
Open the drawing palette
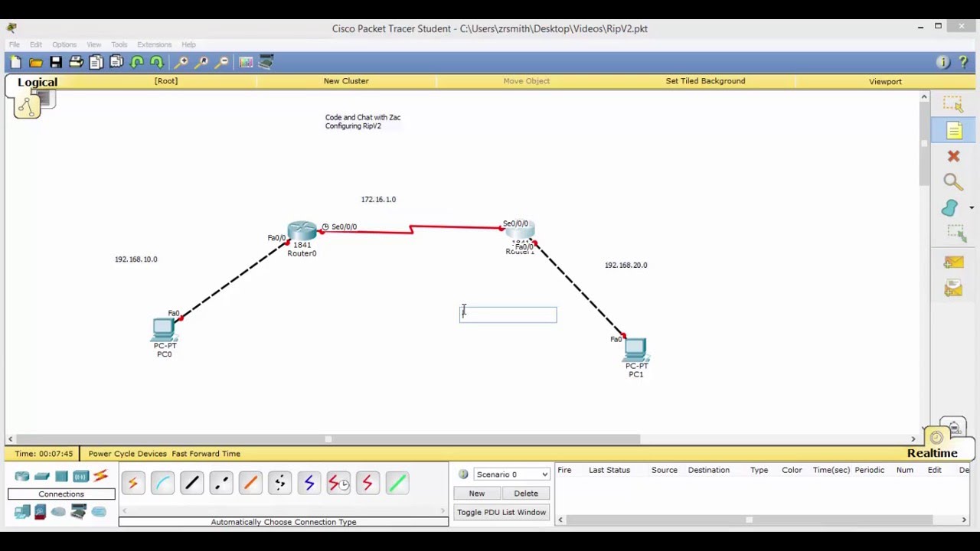(x=246, y=63)
